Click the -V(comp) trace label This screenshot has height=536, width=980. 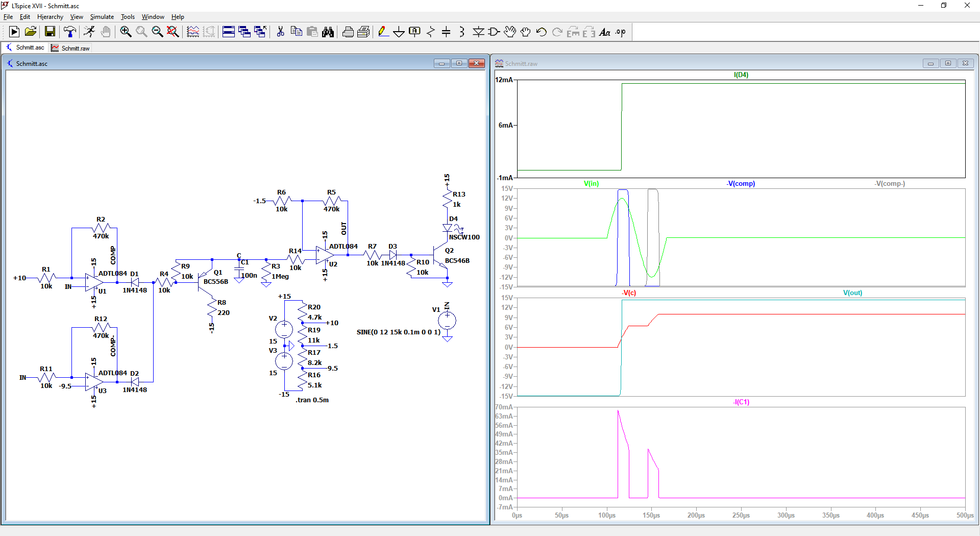coord(741,184)
